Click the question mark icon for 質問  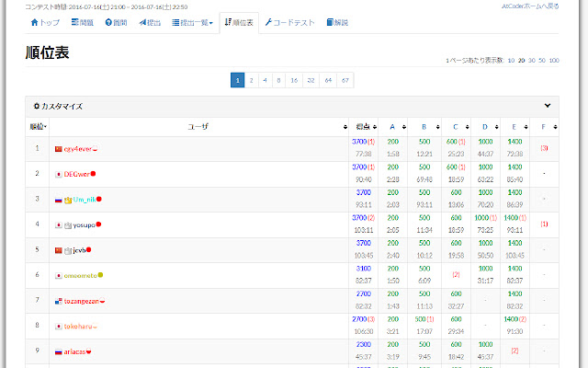click(109, 22)
